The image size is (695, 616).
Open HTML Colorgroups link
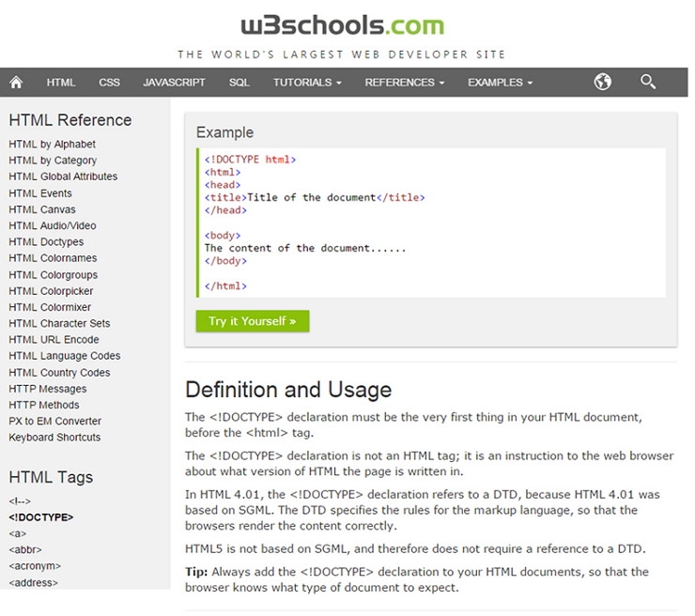click(x=54, y=275)
